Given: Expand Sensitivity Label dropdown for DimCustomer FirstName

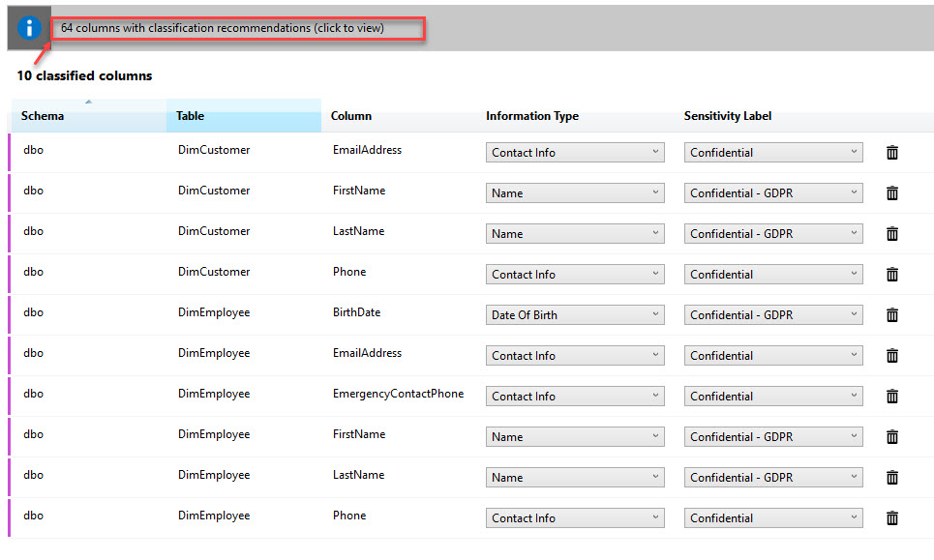Looking at the screenshot, I should click(773, 193).
